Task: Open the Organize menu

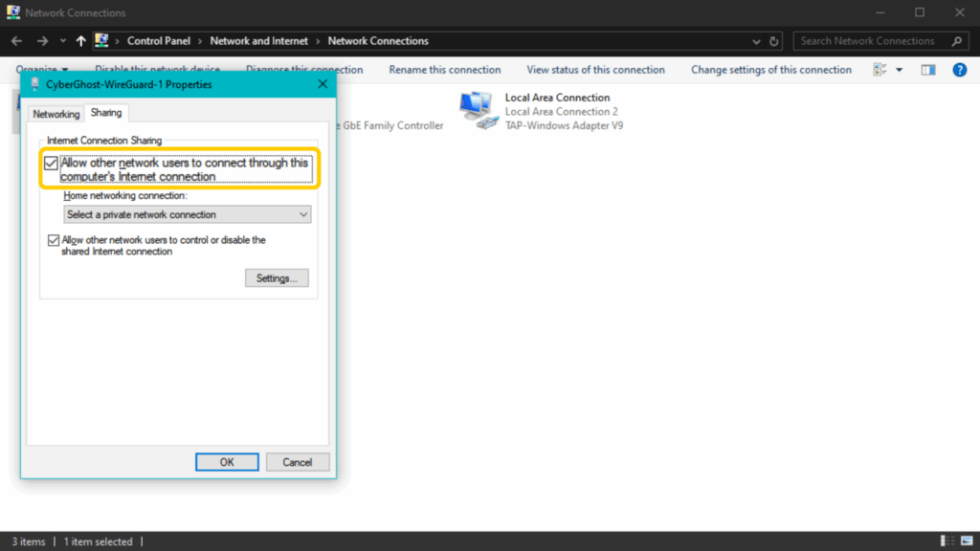Action: [42, 69]
